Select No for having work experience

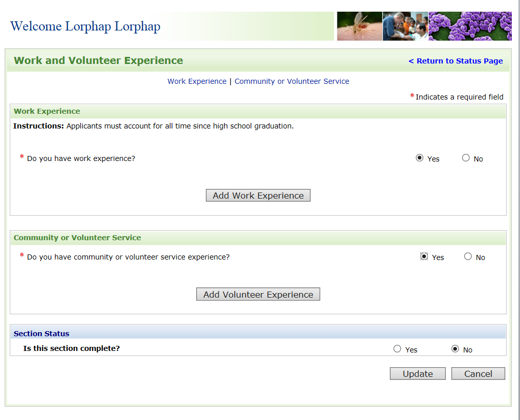466,158
